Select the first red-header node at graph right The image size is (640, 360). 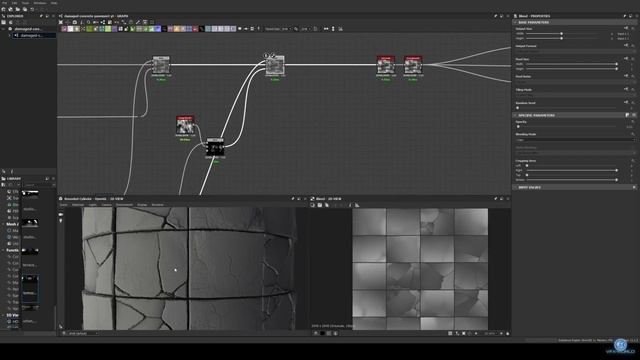386,65
